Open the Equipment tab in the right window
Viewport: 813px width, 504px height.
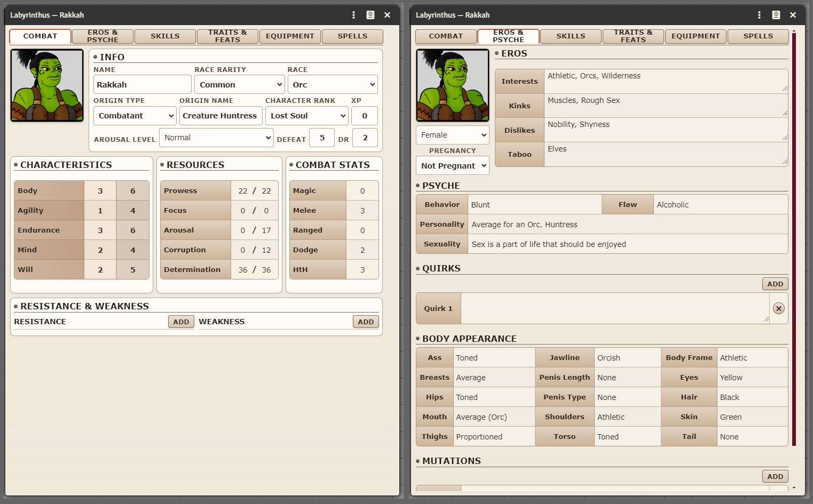click(696, 36)
